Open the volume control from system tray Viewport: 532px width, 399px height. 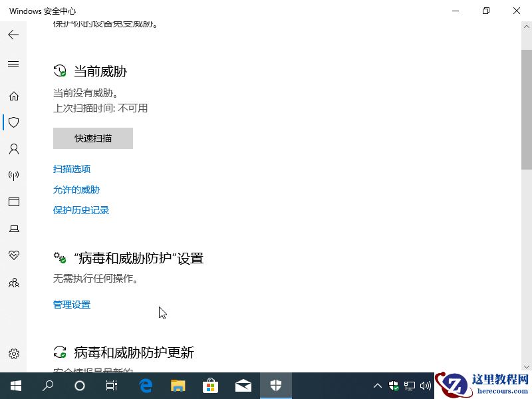click(x=425, y=386)
